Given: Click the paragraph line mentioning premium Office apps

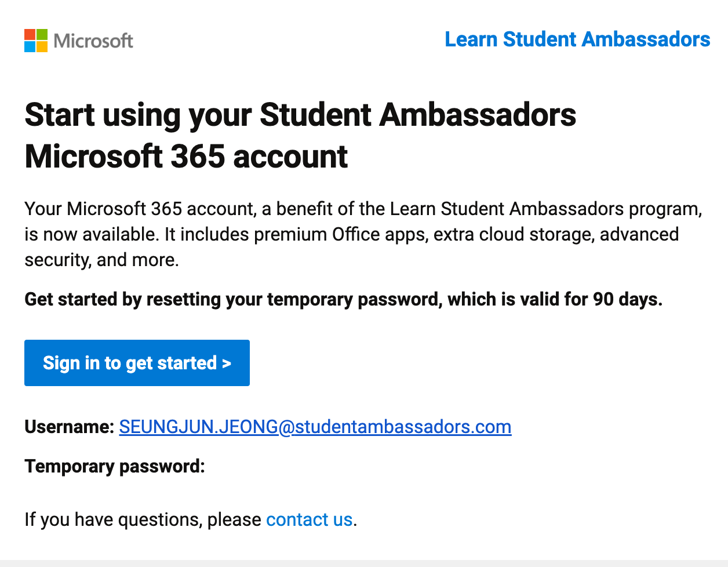Looking at the screenshot, I should (x=351, y=234).
